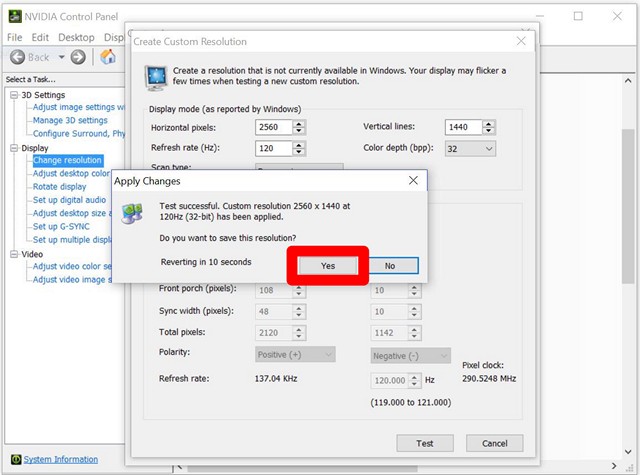Screen dimensions: 640x475
Task: Increase Horizontal pixels with up spinner
Action: click(299, 124)
